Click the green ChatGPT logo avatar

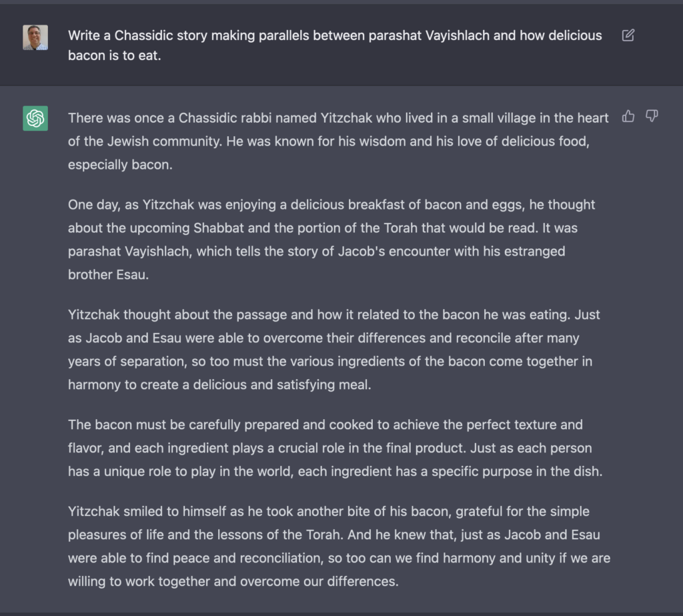[35, 118]
